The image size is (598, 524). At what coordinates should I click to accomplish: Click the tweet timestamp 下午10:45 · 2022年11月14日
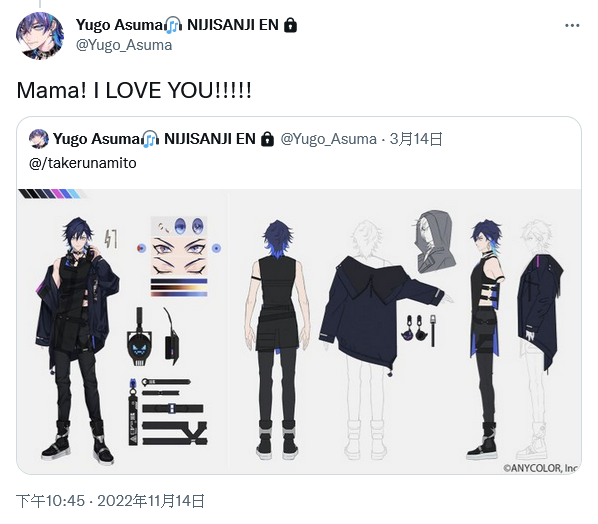coord(111,501)
